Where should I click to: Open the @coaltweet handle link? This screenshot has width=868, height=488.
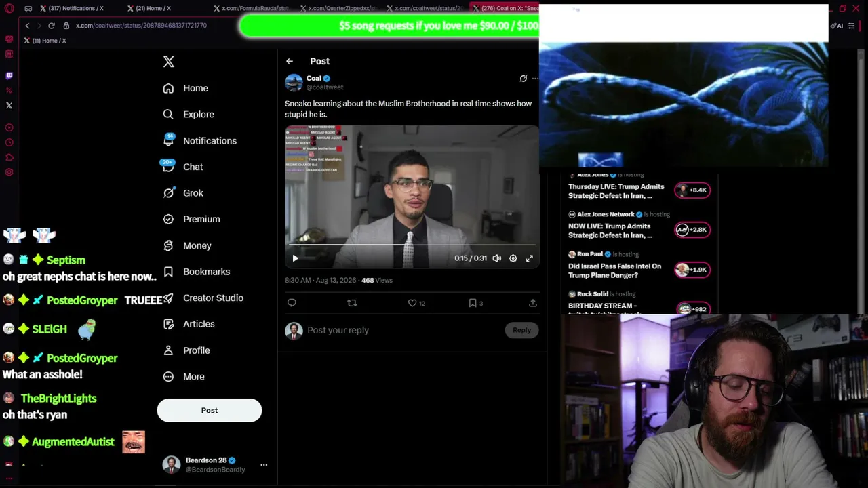pyautogui.click(x=325, y=87)
